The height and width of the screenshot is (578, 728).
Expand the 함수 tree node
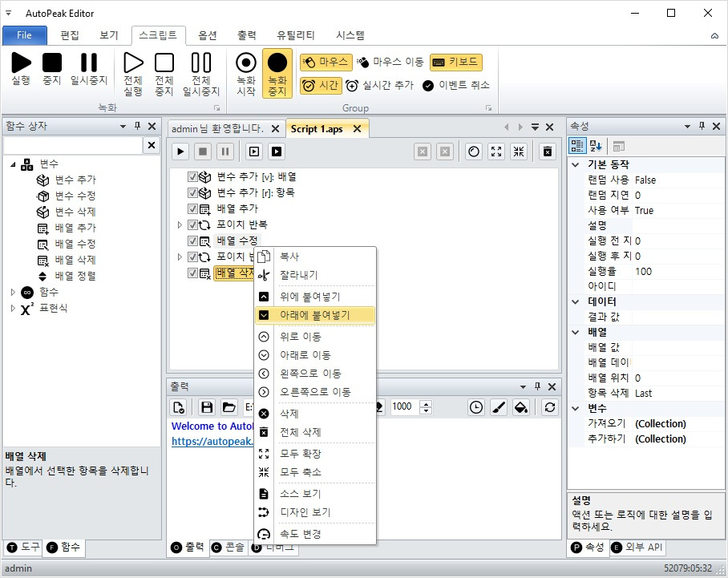(x=13, y=292)
